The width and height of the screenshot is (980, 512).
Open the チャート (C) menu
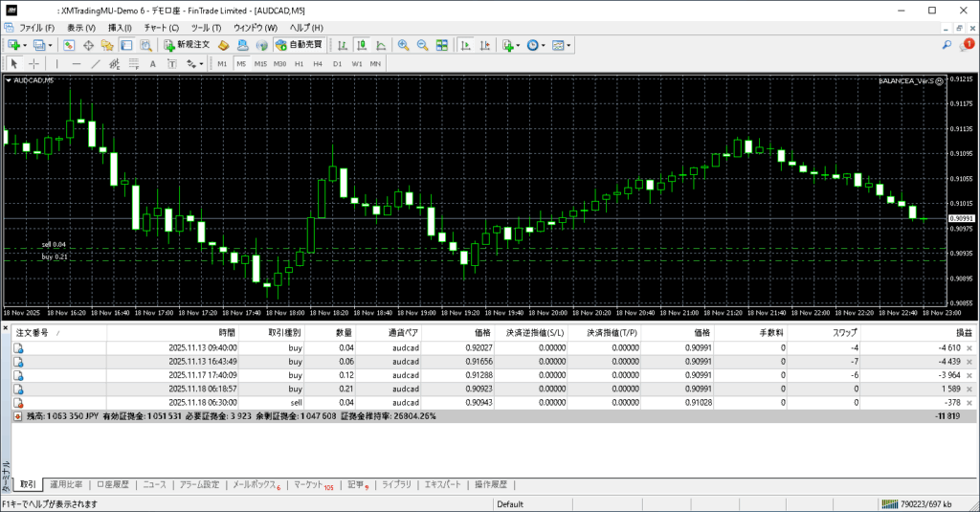[x=161, y=28]
